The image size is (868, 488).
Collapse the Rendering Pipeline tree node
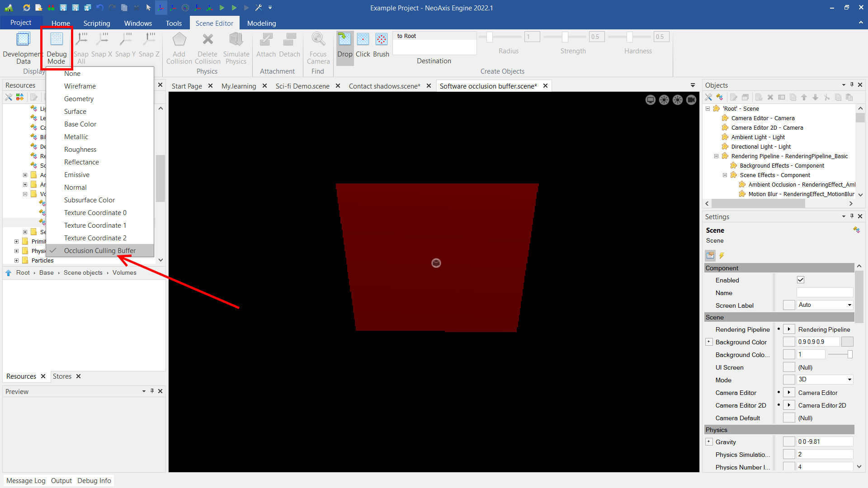717,156
